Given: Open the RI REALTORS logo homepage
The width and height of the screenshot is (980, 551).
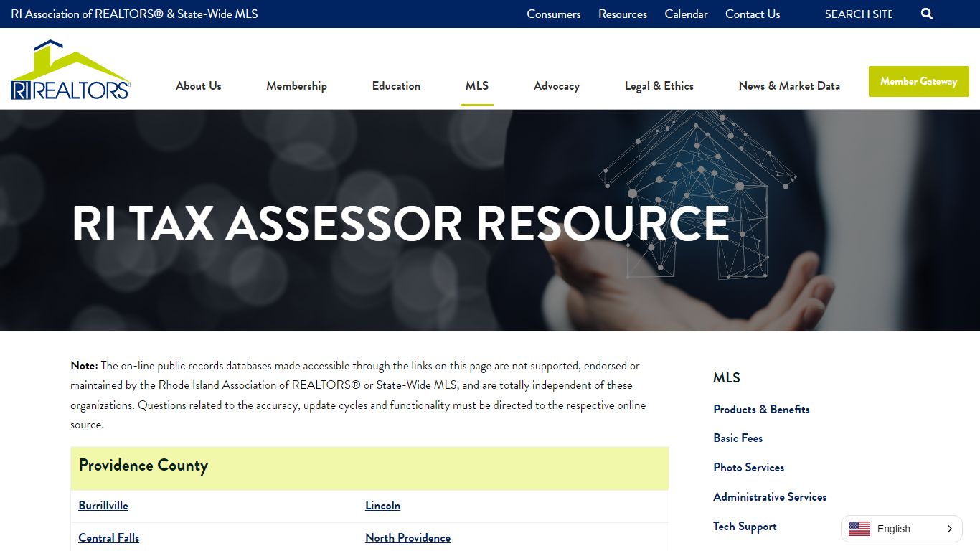Looking at the screenshot, I should click(70, 70).
